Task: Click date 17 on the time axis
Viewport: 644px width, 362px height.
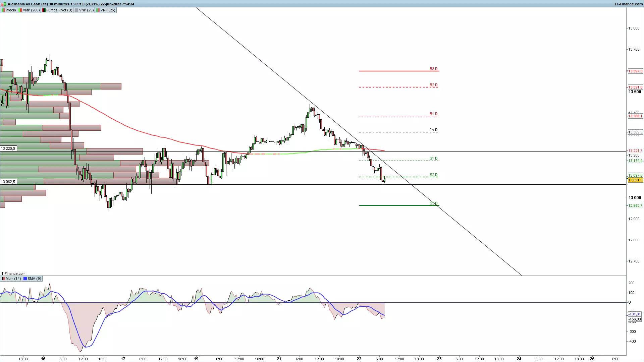Action: click(x=123, y=359)
